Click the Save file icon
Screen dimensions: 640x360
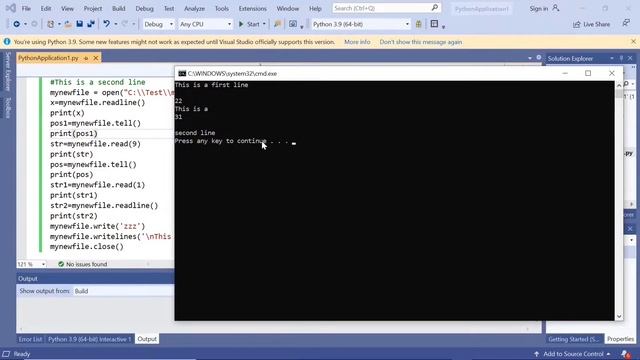coord(80,24)
